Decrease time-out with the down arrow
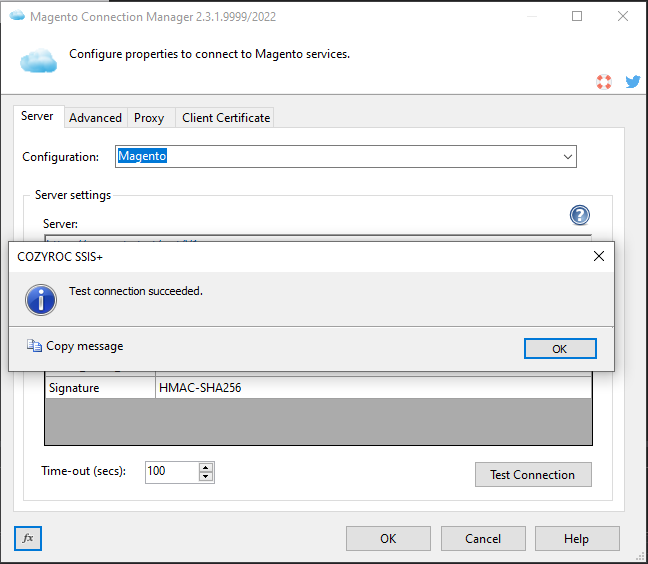 pyautogui.click(x=206, y=477)
